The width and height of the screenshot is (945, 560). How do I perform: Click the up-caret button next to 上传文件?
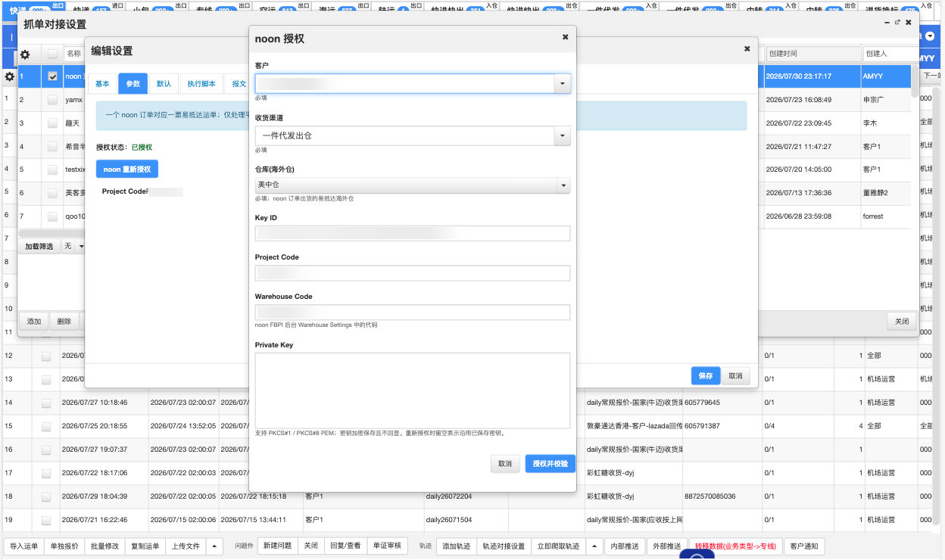(x=214, y=546)
